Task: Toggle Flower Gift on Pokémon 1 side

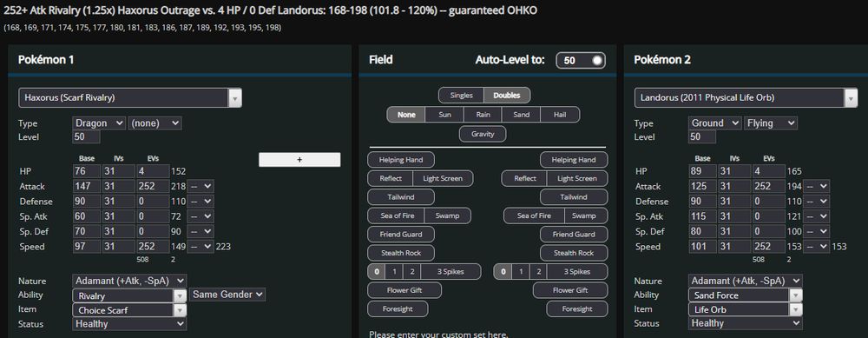Action: pos(404,290)
